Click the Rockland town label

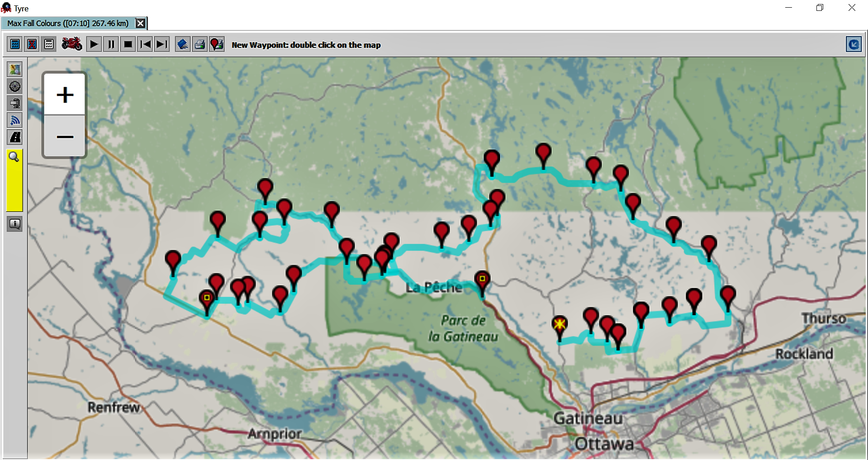804,354
